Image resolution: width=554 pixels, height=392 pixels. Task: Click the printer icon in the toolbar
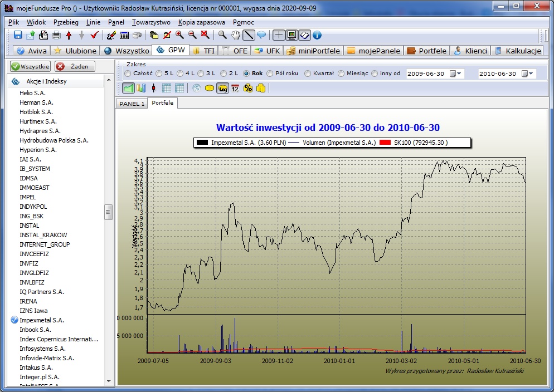coord(56,35)
